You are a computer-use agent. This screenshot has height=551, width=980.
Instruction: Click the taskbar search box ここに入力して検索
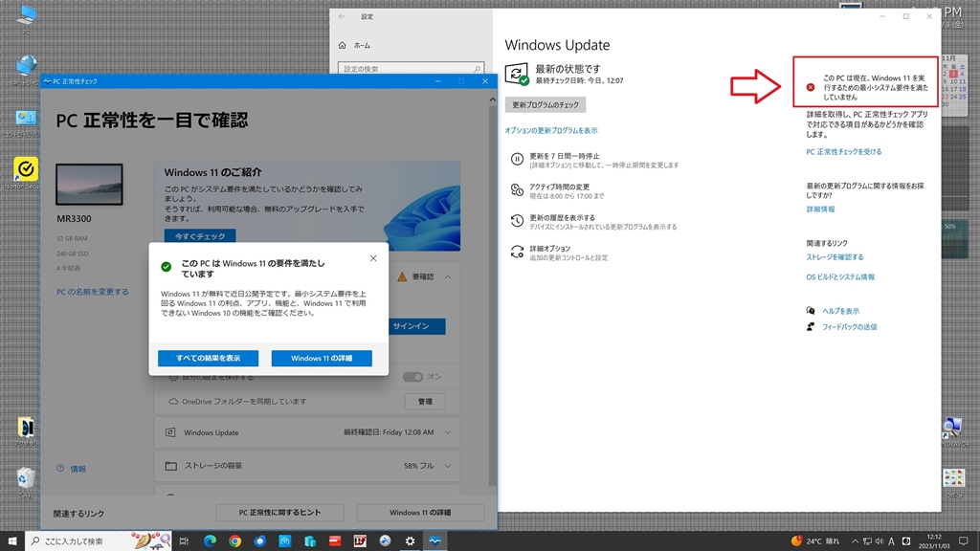[100, 541]
